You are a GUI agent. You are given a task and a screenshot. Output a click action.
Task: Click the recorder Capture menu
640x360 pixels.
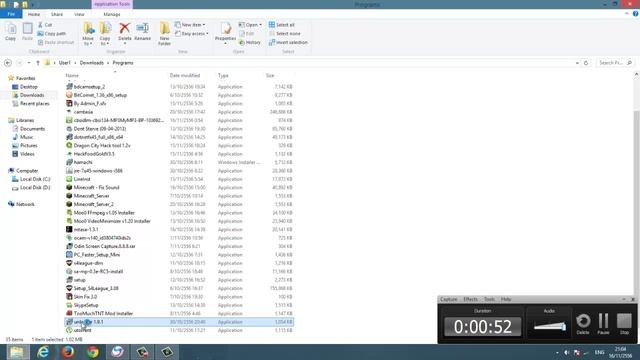(x=449, y=299)
